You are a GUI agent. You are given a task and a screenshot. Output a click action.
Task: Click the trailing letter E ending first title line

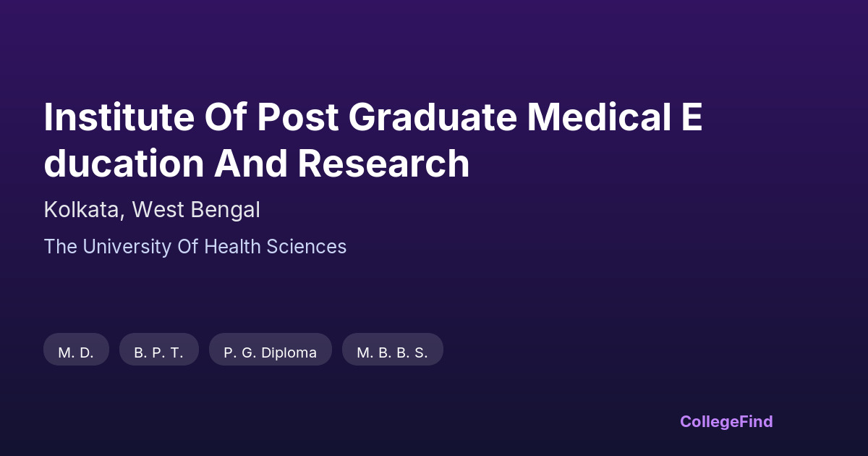(x=691, y=118)
